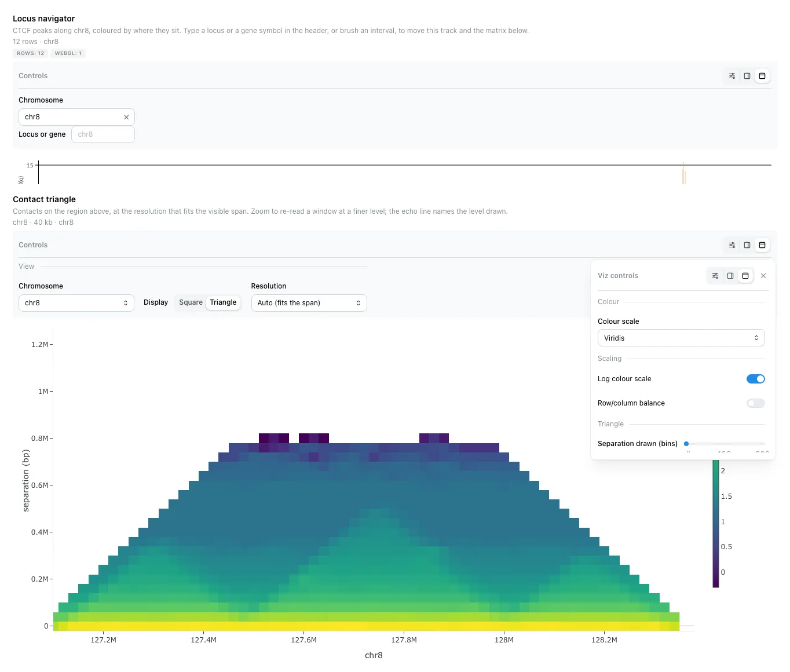Click the 0.8M separation axis tick label
Screen dimensions: 790x672
39,439
